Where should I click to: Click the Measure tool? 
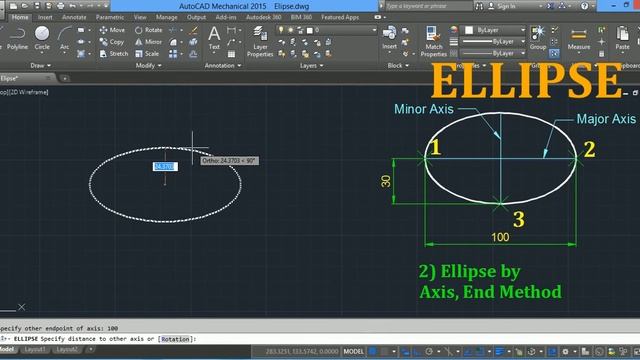pos(579,39)
